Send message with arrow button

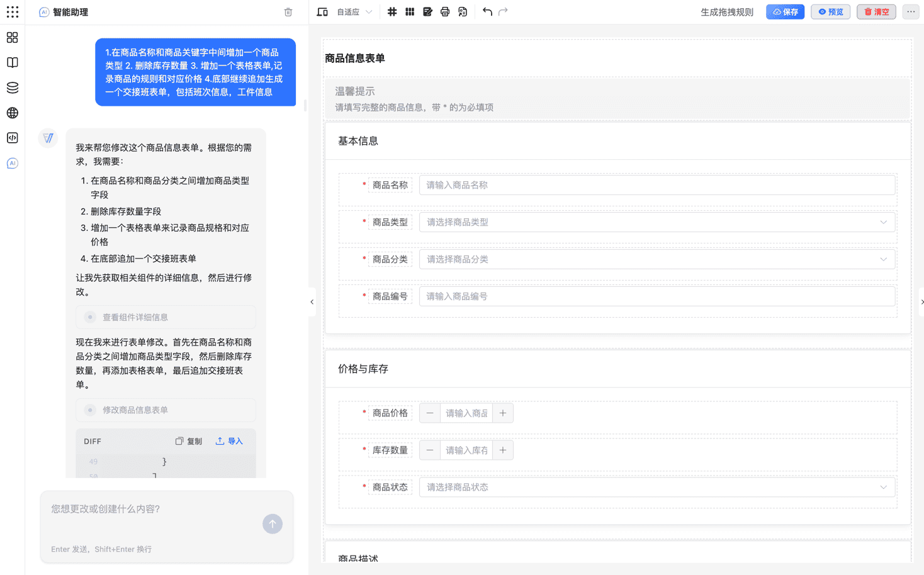pos(273,524)
